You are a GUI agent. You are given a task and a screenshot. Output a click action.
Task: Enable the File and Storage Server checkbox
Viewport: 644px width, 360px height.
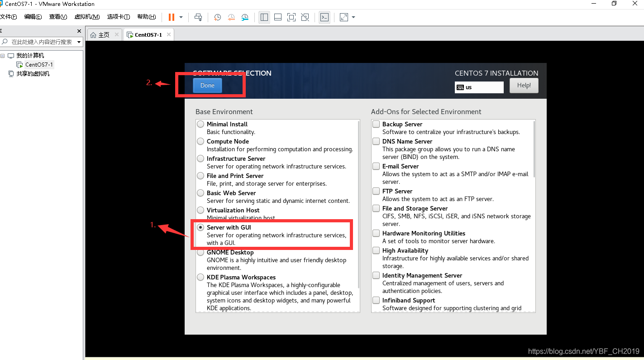tap(376, 208)
